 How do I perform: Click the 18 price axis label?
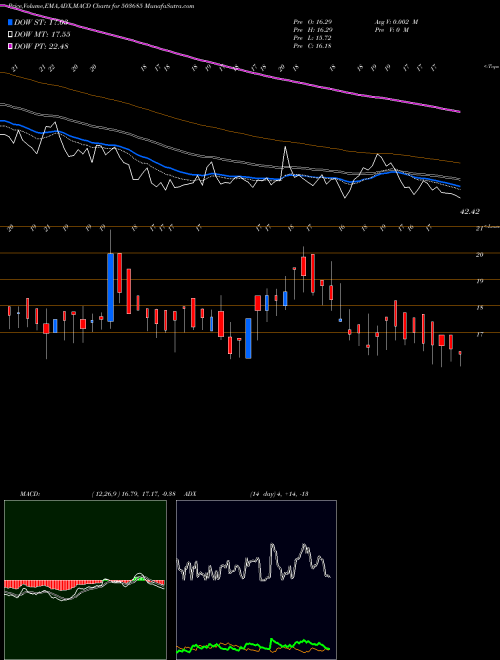click(x=479, y=308)
